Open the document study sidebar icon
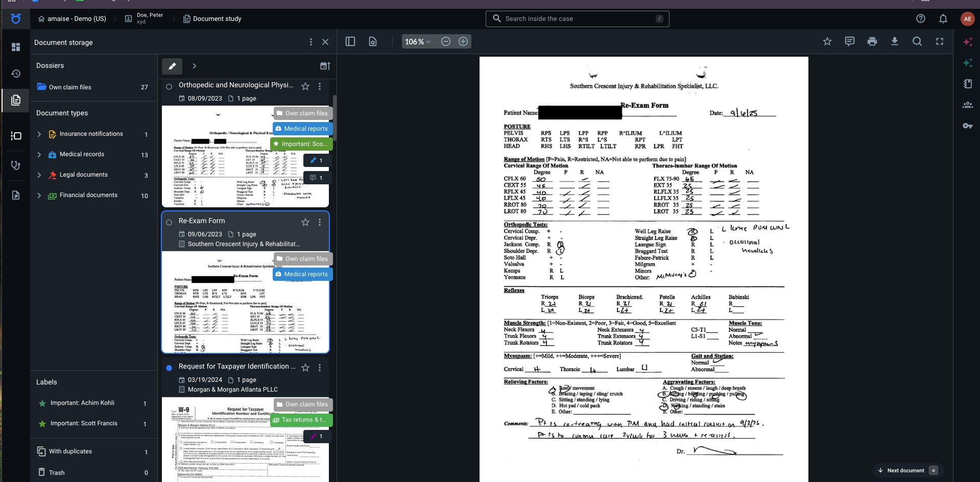The height and width of the screenshot is (482, 980). 16,195
